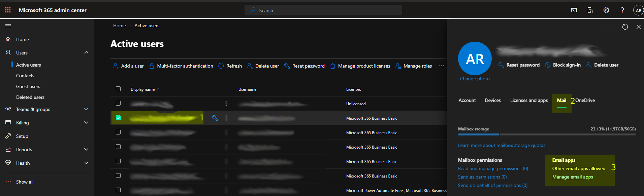Select the Mail tab

coord(561,100)
